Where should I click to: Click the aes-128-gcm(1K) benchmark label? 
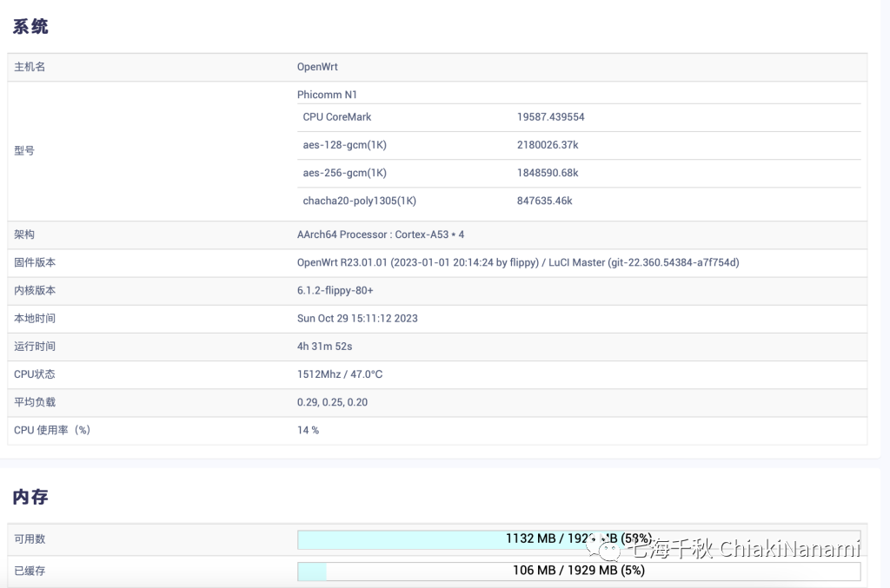coord(344,145)
